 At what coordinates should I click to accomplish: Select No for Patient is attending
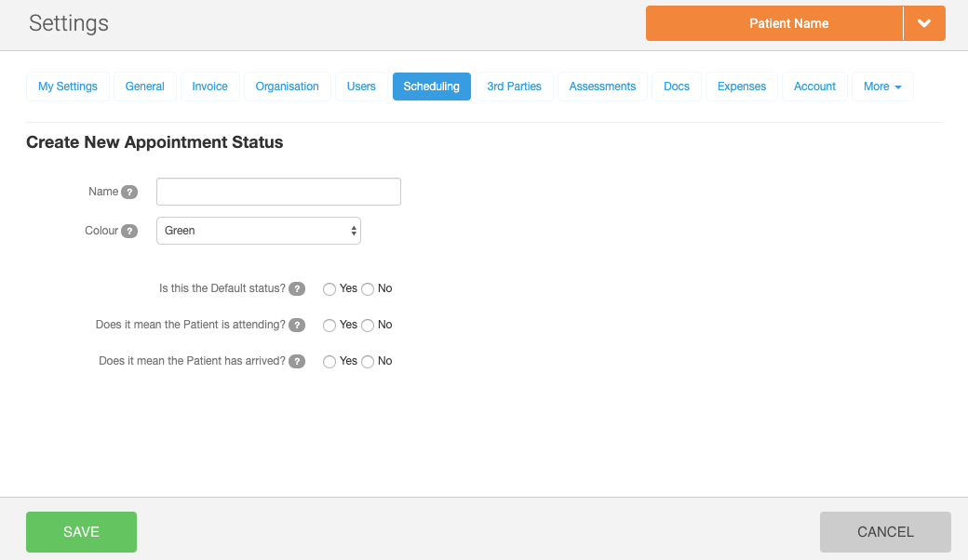(x=368, y=326)
